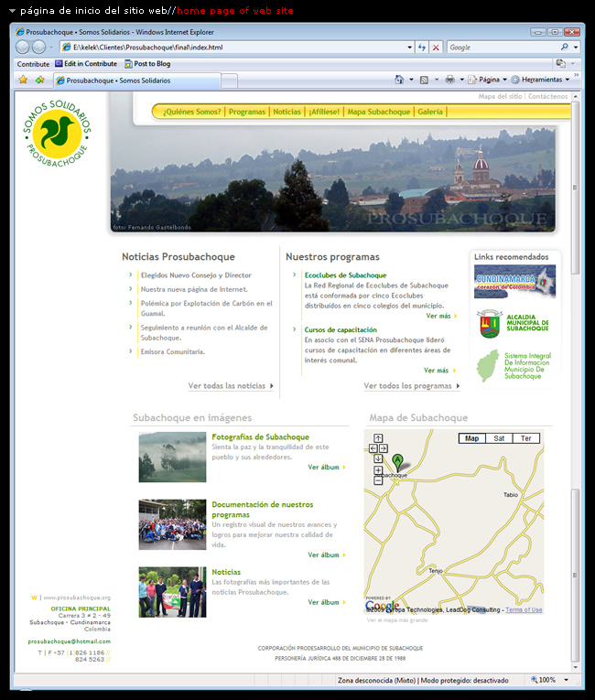Click the browser refresh icon
This screenshot has width=595, height=700.
(422, 47)
